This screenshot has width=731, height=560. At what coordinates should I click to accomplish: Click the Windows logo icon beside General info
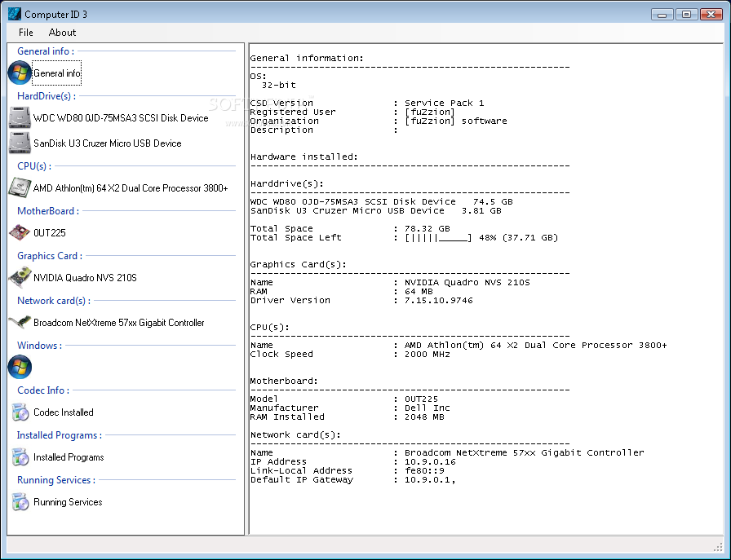[x=20, y=73]
